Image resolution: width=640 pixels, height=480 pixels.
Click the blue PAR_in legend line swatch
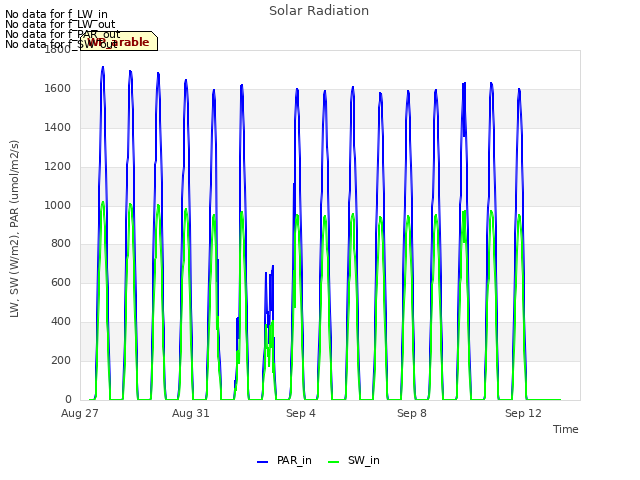click(x=262, y=462)
